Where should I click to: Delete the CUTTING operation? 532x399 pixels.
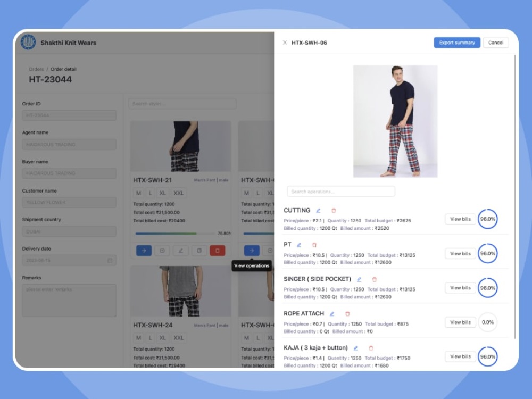click(x=334, y=211)
